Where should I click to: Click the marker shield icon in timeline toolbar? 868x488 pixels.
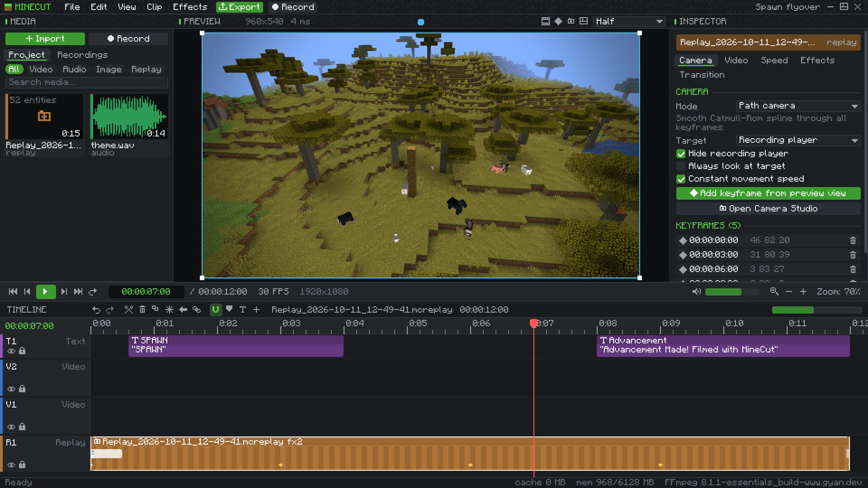(229, 309)
